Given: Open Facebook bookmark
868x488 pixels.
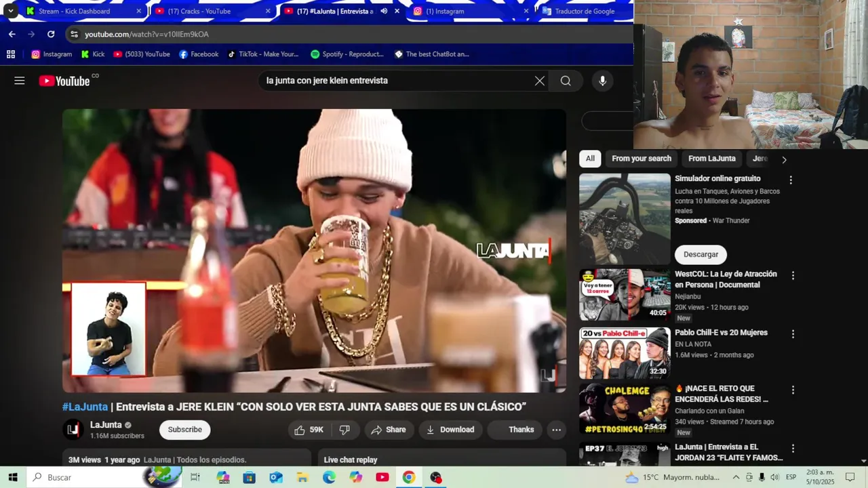Looking at the screenshot, I should tap(199, 54).
